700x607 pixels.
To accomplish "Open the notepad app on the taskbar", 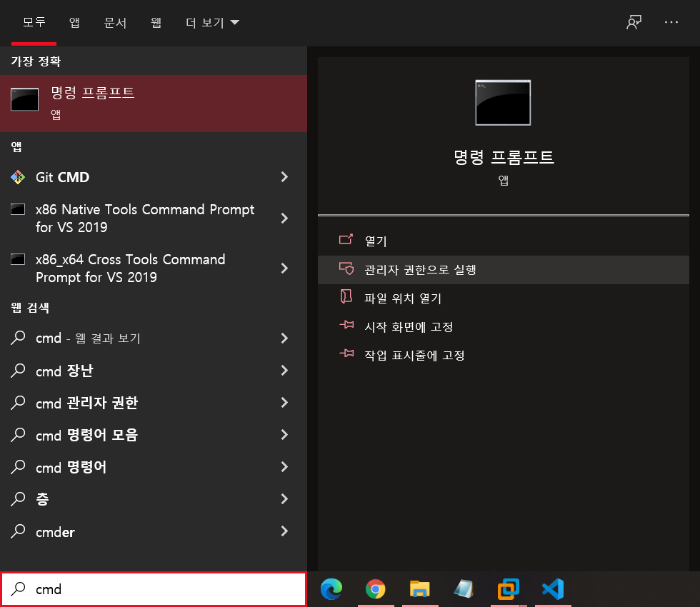I will coord(464,589).
